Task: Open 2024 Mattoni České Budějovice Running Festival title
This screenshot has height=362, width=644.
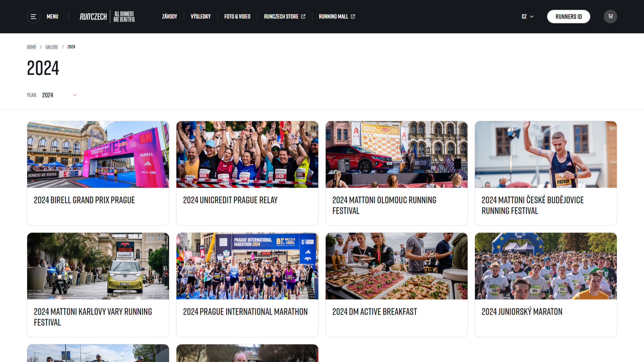Action: (x=533, y=205)
